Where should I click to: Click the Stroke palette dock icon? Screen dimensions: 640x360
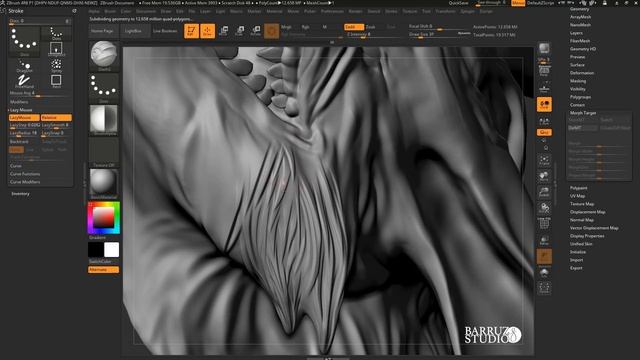click(74, 11)
